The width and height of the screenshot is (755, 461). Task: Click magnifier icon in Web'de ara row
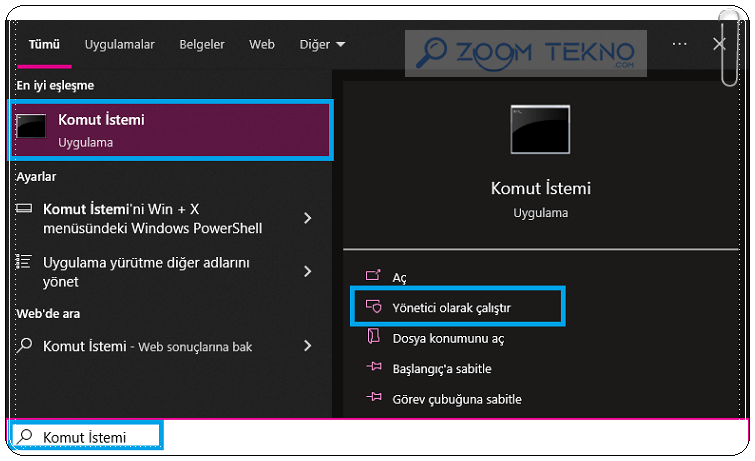click(x=24, y=345)
